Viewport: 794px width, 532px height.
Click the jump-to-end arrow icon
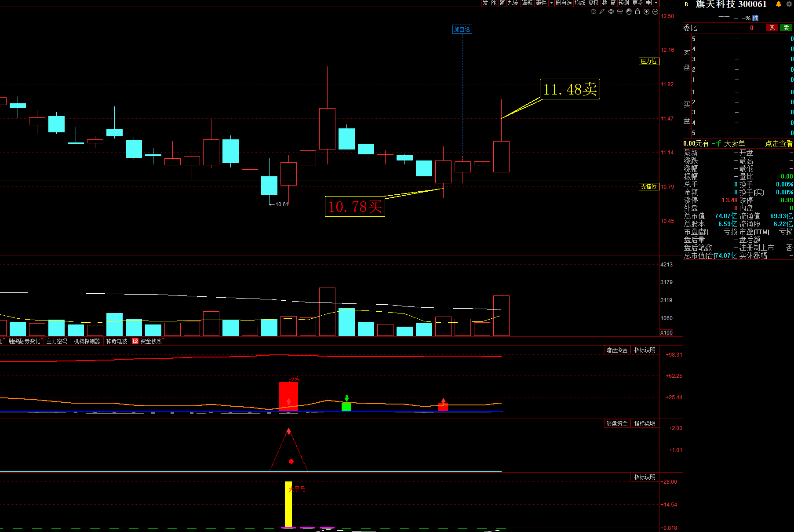[x=649, y=3]
